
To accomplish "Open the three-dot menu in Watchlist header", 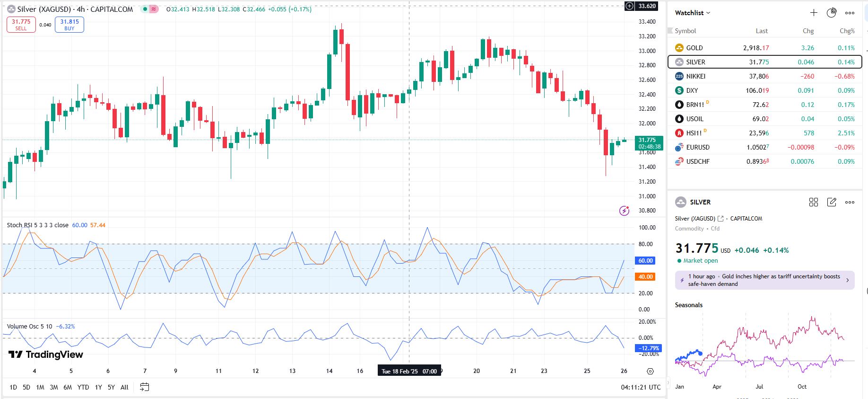I will click(x=850, y=13).
